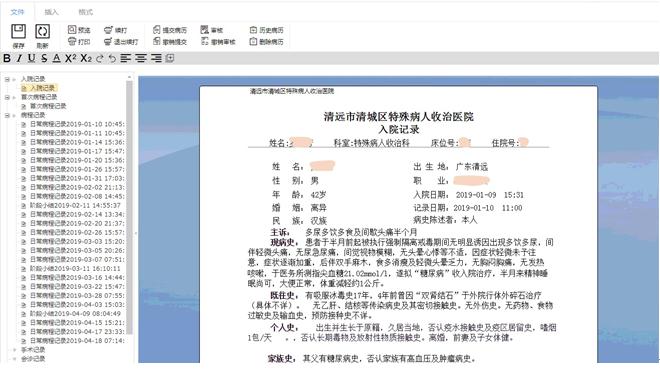Switch to the 格式 tab

click(x=85, y=12)
